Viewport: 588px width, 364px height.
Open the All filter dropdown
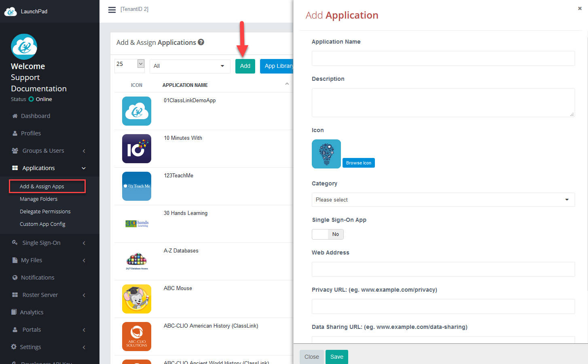coord(190,66)
